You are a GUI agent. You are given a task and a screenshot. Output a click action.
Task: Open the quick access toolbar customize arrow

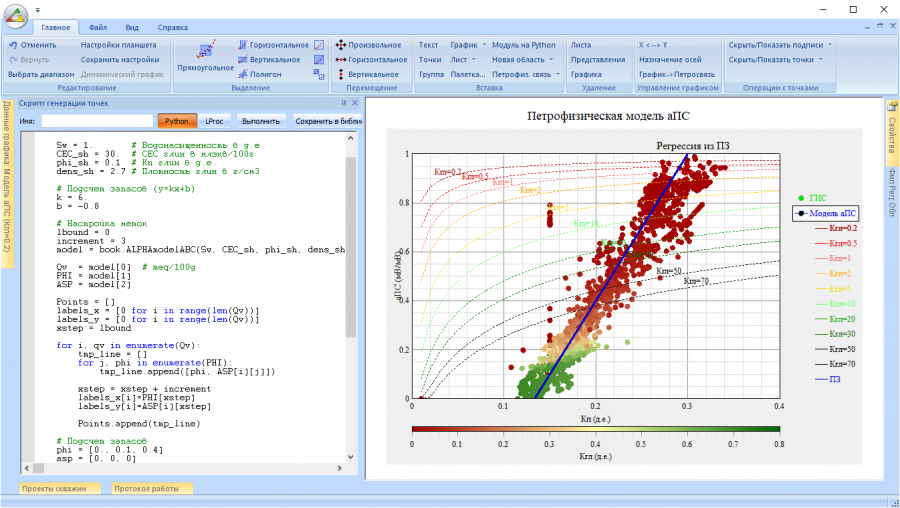[38, 10]
